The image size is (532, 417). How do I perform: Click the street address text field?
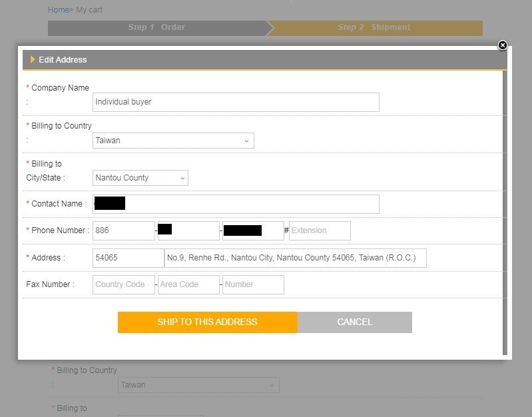[295, 258]
